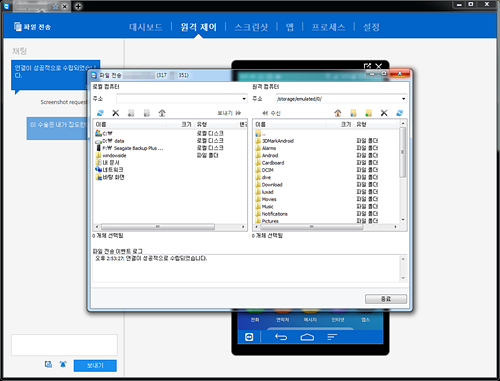Click the X delete icon in remote toolbar

384,113
